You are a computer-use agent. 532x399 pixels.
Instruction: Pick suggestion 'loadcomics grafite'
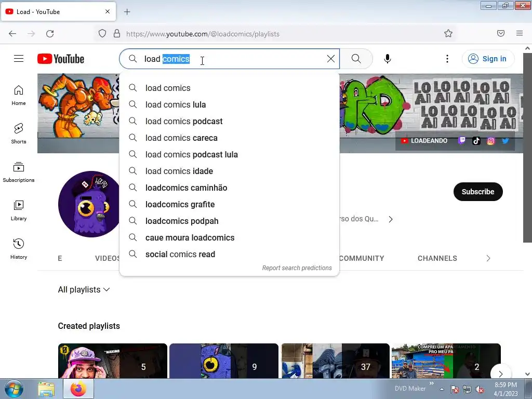tap(229, 204)
